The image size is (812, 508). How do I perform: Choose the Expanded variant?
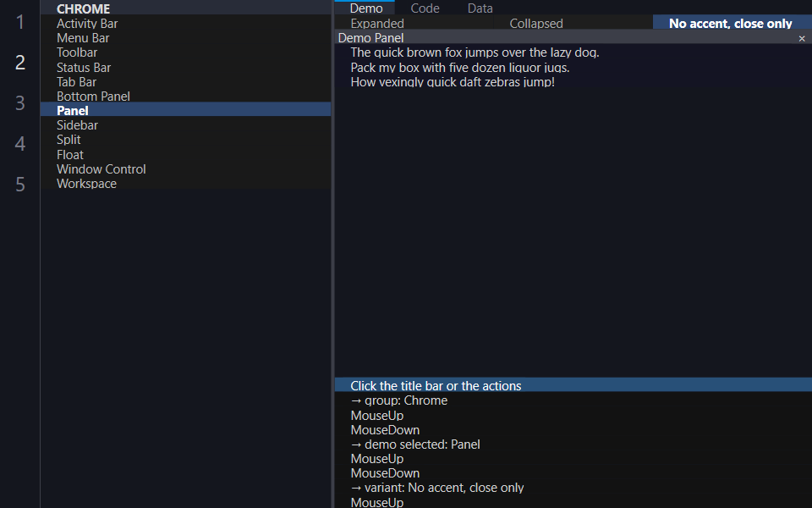(414, 24)
